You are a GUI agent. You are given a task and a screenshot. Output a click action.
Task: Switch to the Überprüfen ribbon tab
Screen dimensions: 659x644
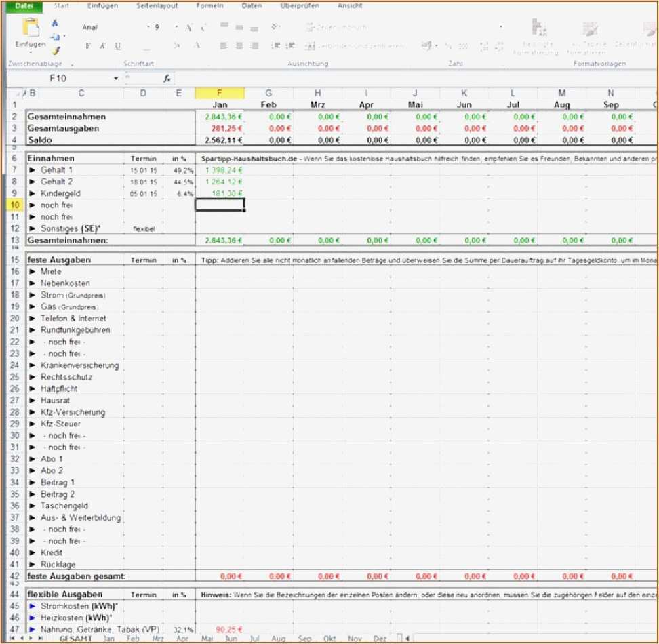(x=300, y=6)
